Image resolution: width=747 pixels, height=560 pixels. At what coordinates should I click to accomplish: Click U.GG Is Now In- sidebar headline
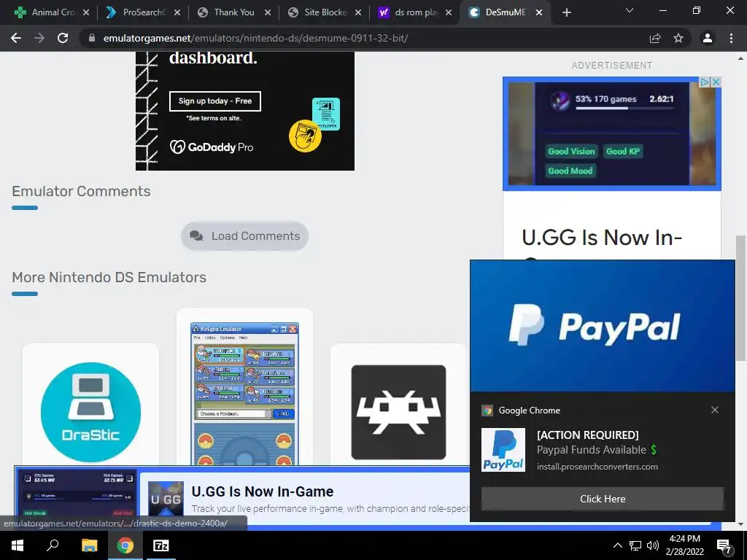pyautogui.click(x=602, y=237)
